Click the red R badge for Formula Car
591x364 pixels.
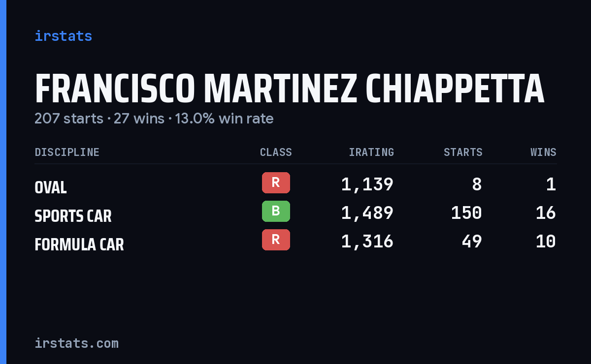click(276, 240)
